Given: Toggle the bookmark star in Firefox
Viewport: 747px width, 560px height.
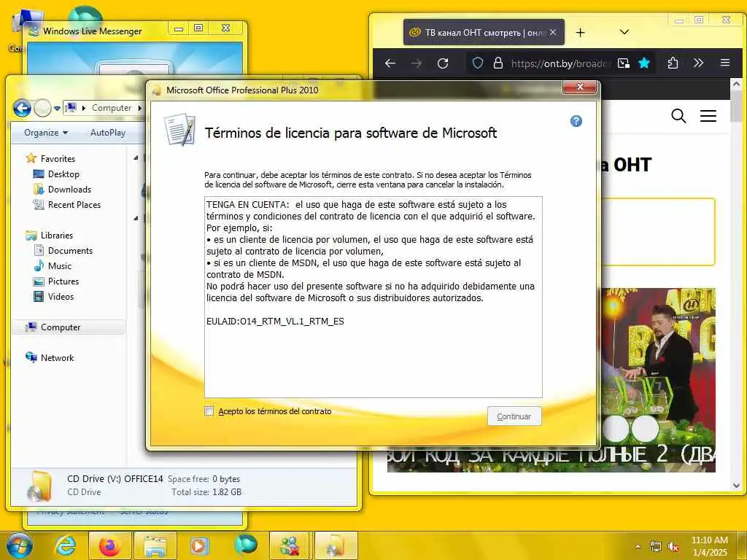Looking at the screenshot, I should coord(644,63).
